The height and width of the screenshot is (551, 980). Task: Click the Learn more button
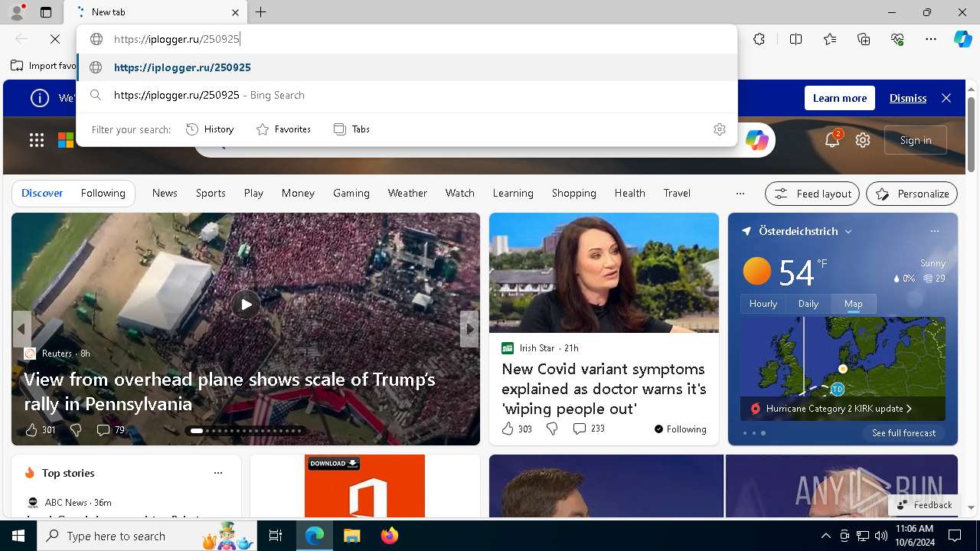[x=840, y=98]
